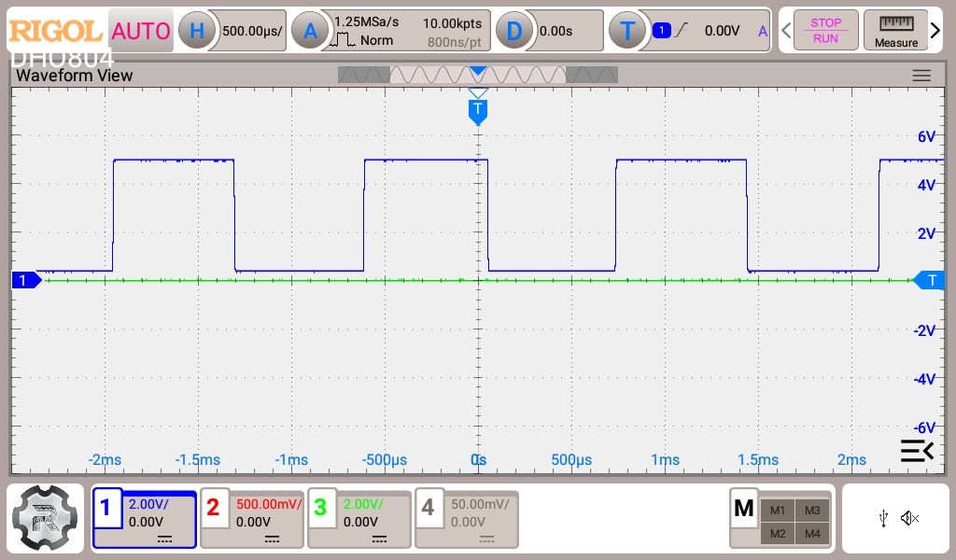
Task: Show previous toolbar items with left chevron
Action: tap(786, 30)
